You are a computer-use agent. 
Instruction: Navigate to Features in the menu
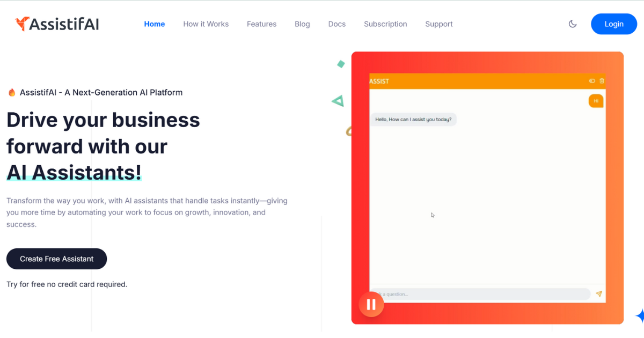[x=261, y=24]
